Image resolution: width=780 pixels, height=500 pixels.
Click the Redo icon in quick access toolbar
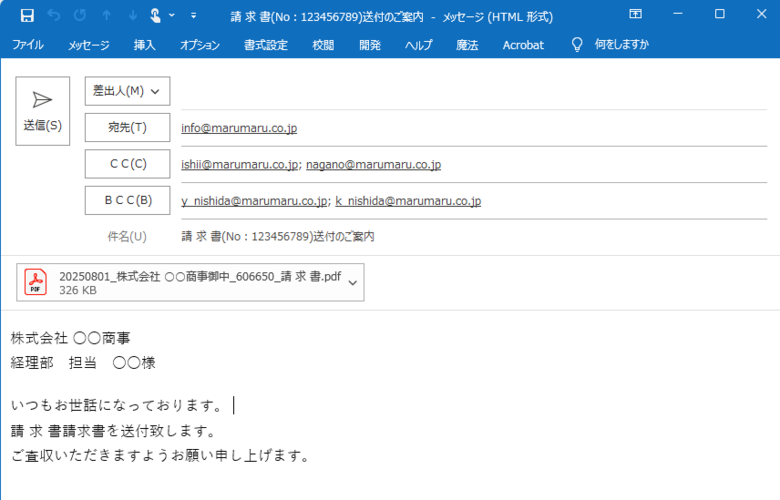(80, 15)
